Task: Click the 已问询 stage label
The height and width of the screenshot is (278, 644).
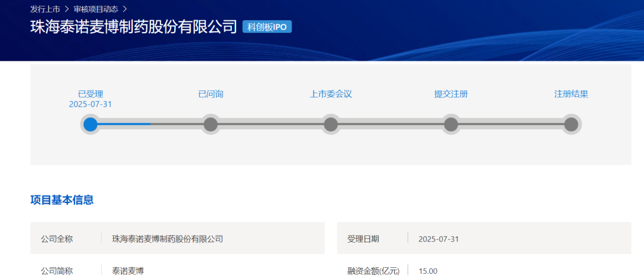Action: click(210, 94)
